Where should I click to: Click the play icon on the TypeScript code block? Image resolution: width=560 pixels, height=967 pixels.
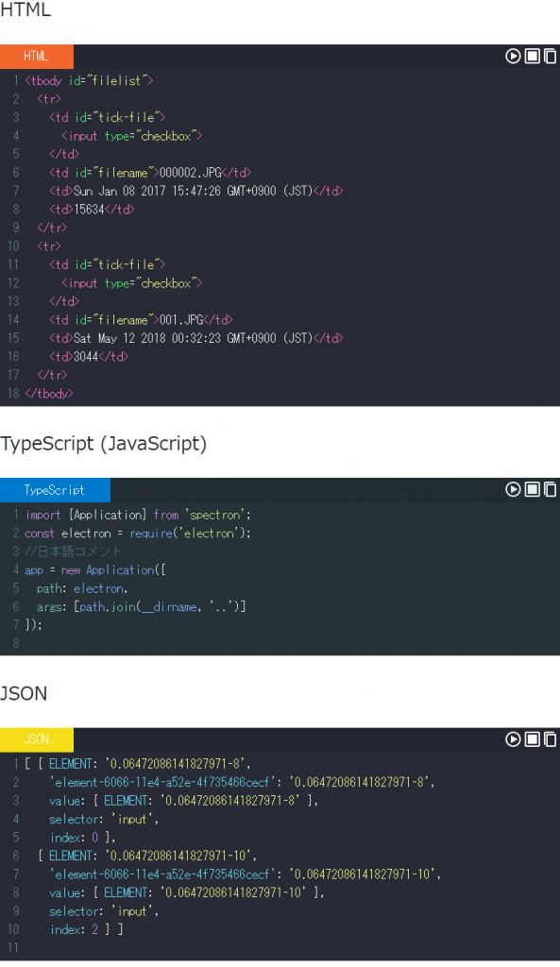[x=513, y=489]
